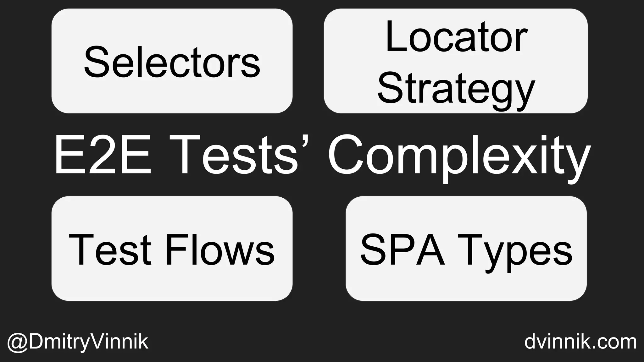Click the word "Flows" in the bottom-left box

[220, 250]
